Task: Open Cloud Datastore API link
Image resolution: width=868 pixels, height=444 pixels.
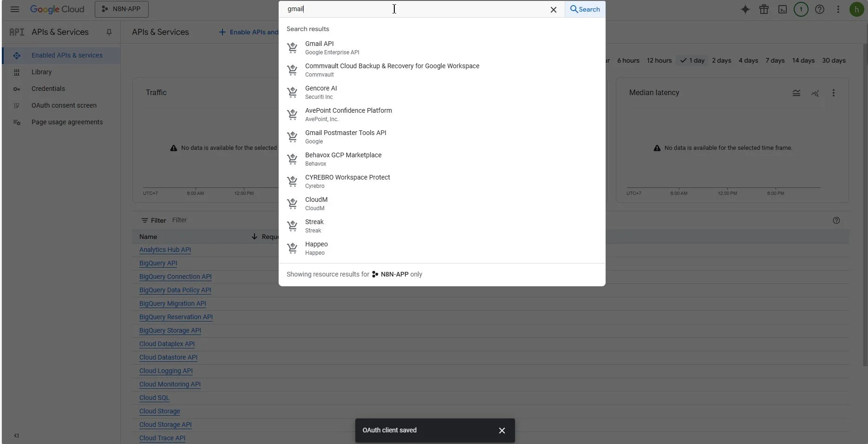Action: [169, 357]
